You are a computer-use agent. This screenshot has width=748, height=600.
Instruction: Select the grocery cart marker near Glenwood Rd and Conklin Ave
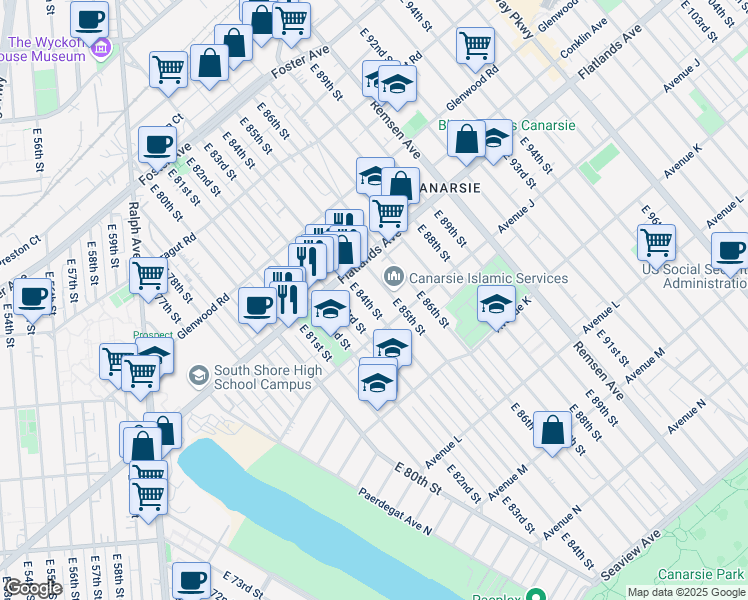pyautogui.click(x=475, y=49)
